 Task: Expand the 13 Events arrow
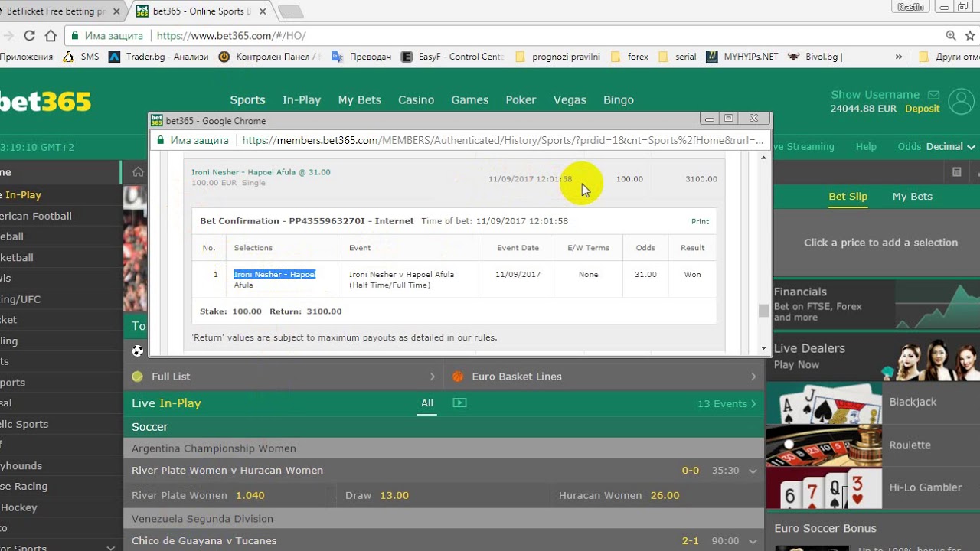point(753,403)
